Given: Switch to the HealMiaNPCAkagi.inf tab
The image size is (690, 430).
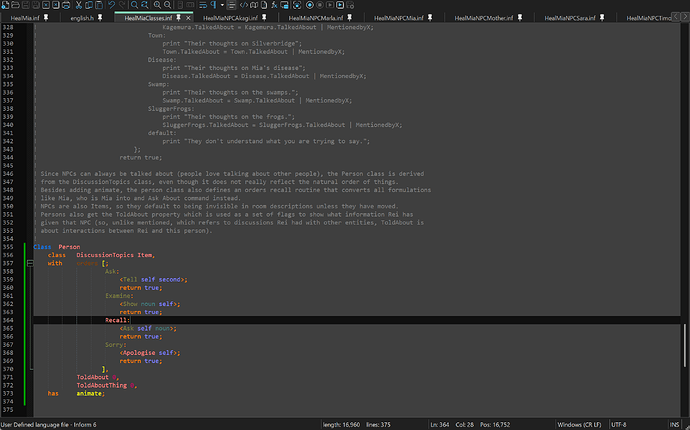Looking at the screenshot, I should pyautogui.click(x=230, y=18).
